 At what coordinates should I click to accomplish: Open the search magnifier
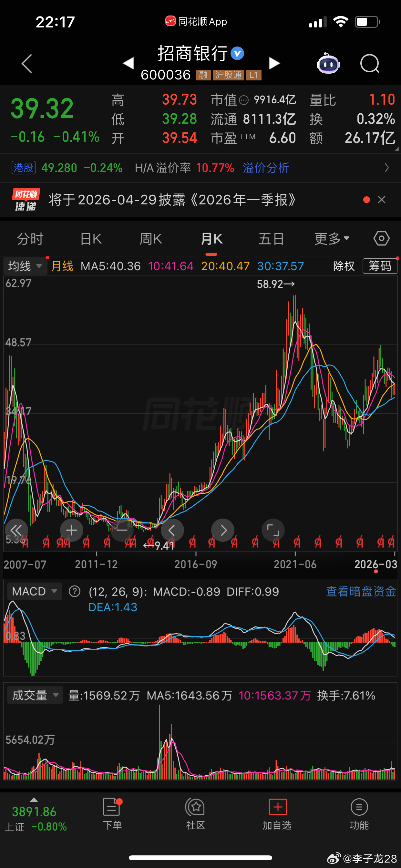(x=370, y=63)
